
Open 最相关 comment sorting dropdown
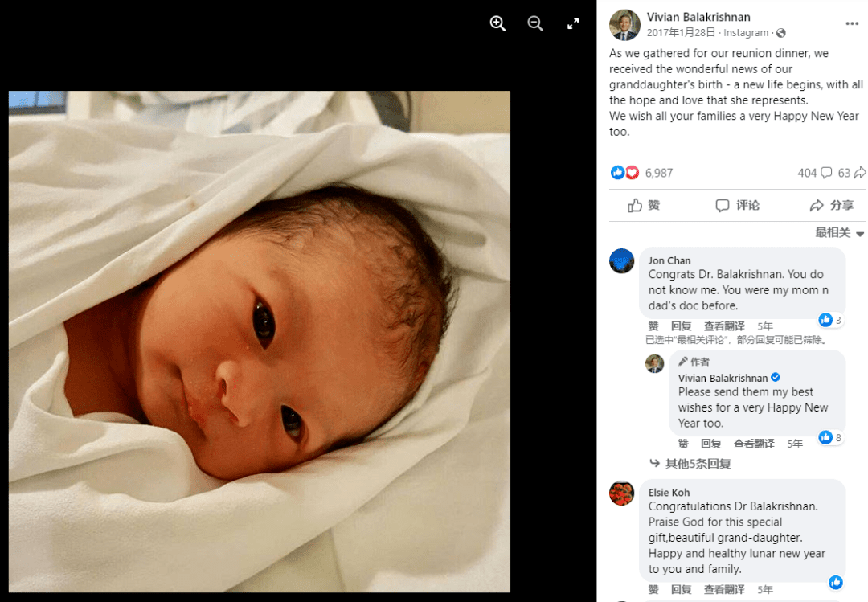839,232
